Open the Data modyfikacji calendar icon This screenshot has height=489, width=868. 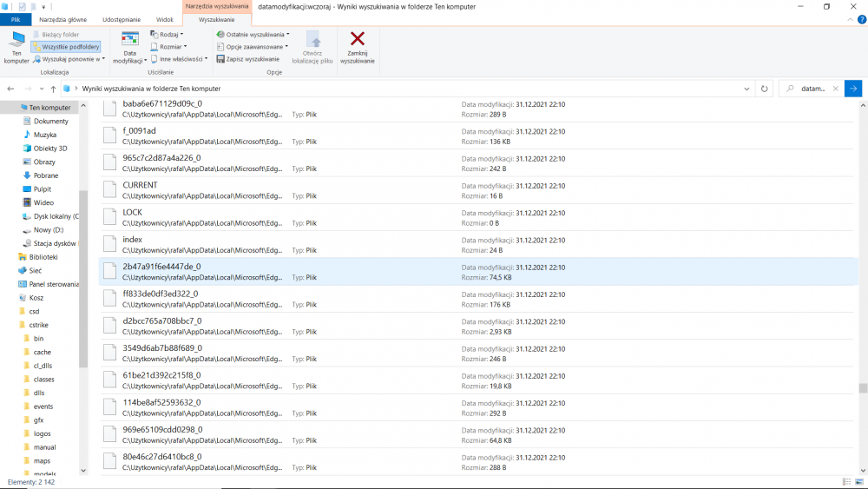(x=130, y=39)
